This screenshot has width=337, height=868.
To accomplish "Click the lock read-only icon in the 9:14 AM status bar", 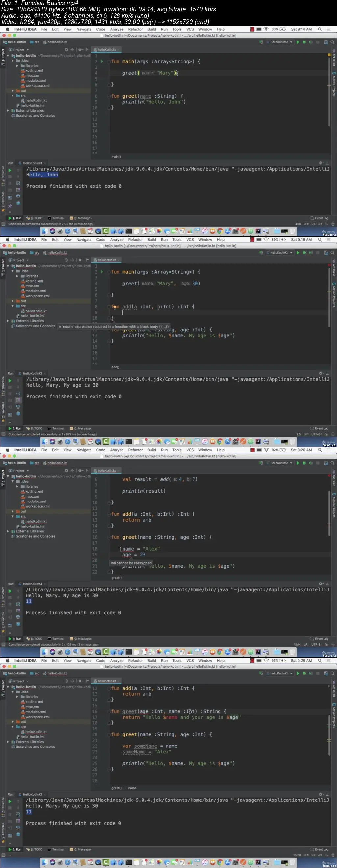I will pos(326,224).
